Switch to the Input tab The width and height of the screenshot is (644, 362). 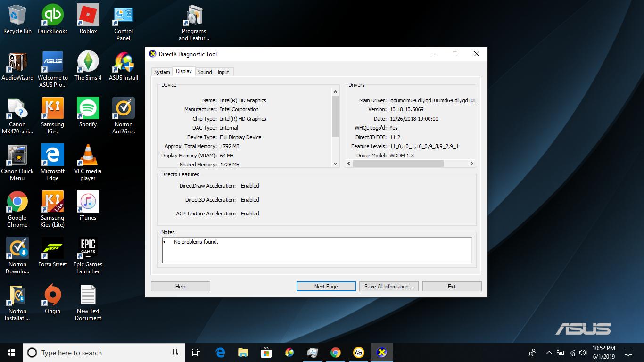[x=223, y=72]
